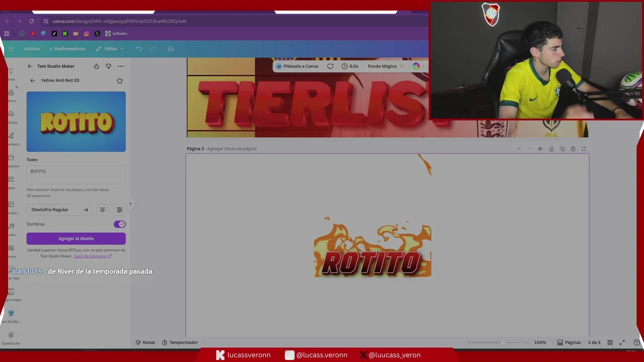644x362 pixels.
Task: Open the Temporizador timer
Action: coord(180,342)
